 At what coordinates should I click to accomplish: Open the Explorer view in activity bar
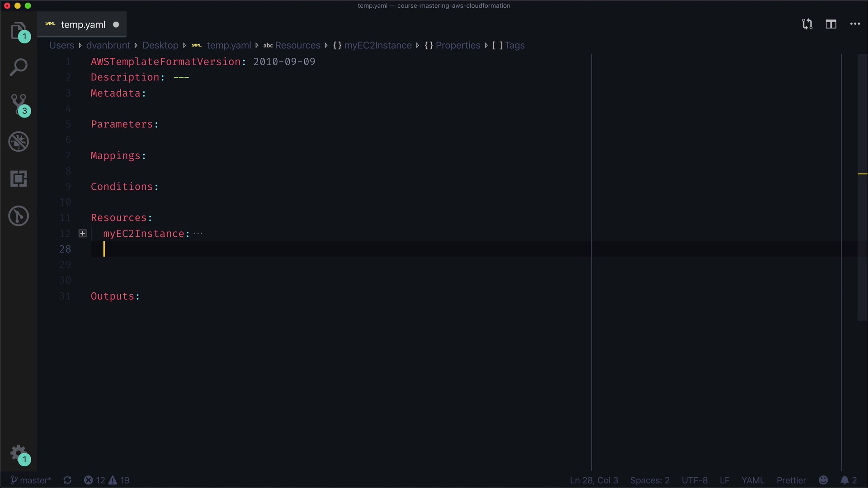click(18, 30)
